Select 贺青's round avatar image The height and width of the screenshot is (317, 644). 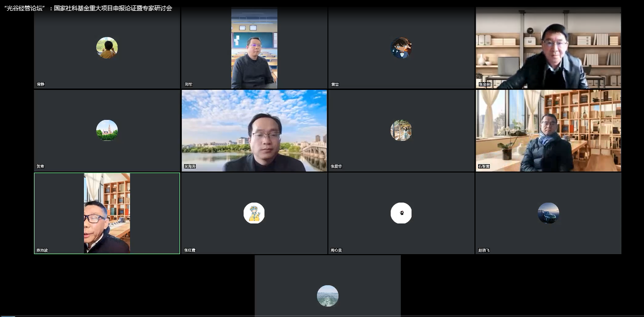107,130
